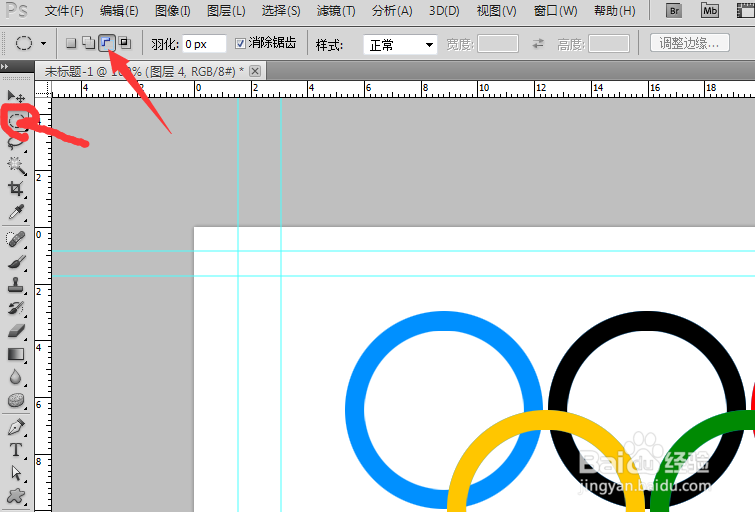The height and width of the screenshot is (512, 755).
Task: Open the 图像(I) menu
Action: coord(172,11)
